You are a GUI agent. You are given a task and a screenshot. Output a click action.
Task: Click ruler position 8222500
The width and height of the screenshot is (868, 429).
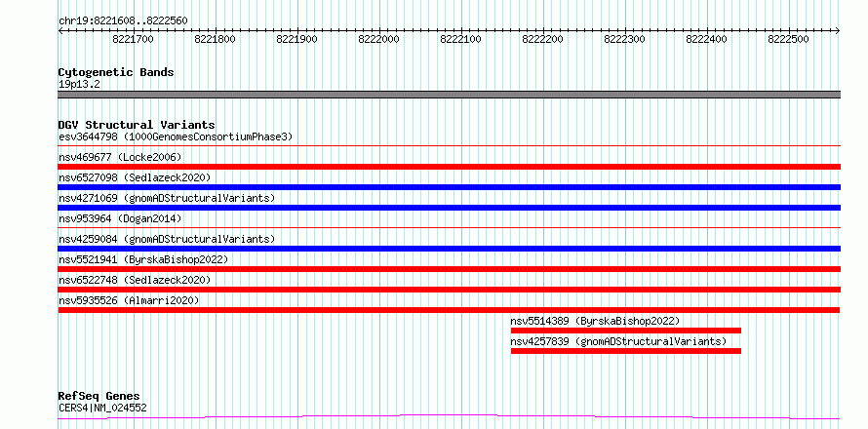coord(789,39)
